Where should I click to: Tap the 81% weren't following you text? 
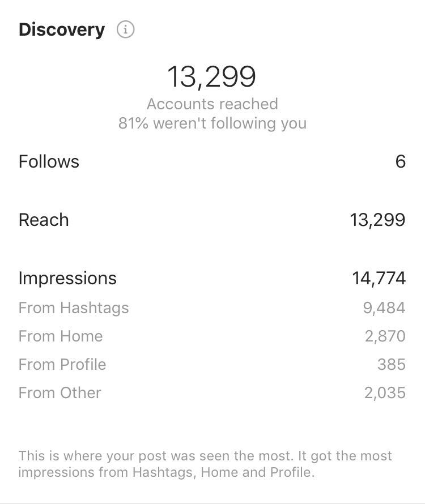(x=212, y=123)
